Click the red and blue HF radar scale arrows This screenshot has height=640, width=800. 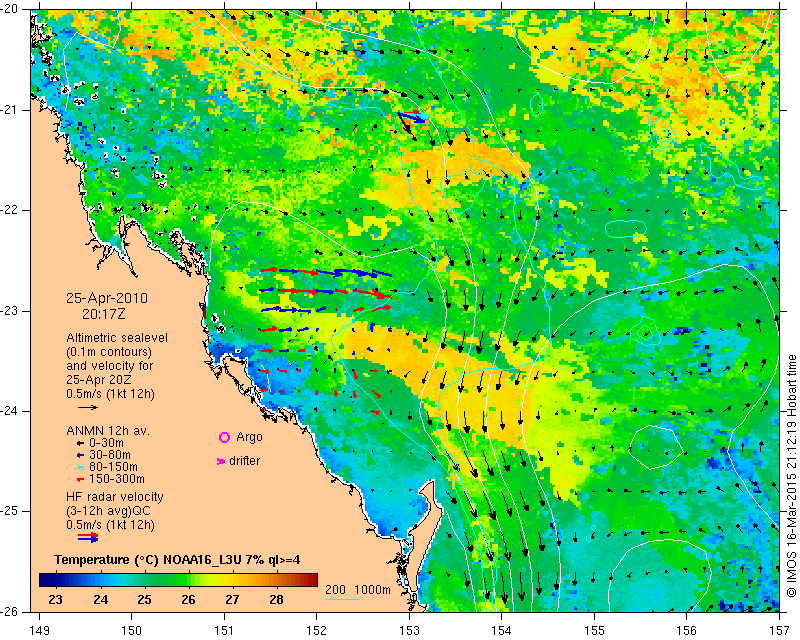[x=88, y=537]
